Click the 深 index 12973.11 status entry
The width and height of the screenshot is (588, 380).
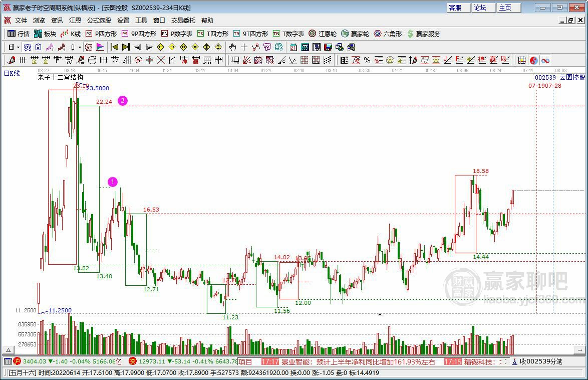click(183, 361)
